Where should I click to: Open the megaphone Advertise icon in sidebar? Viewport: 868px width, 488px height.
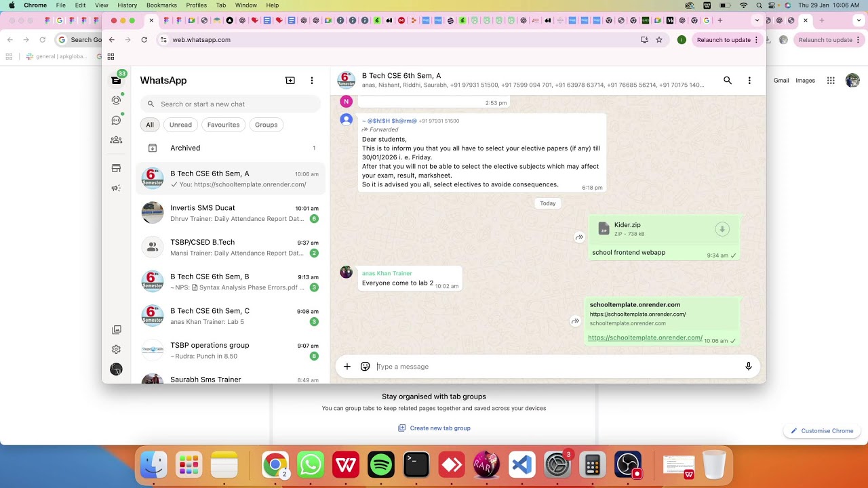116,188
